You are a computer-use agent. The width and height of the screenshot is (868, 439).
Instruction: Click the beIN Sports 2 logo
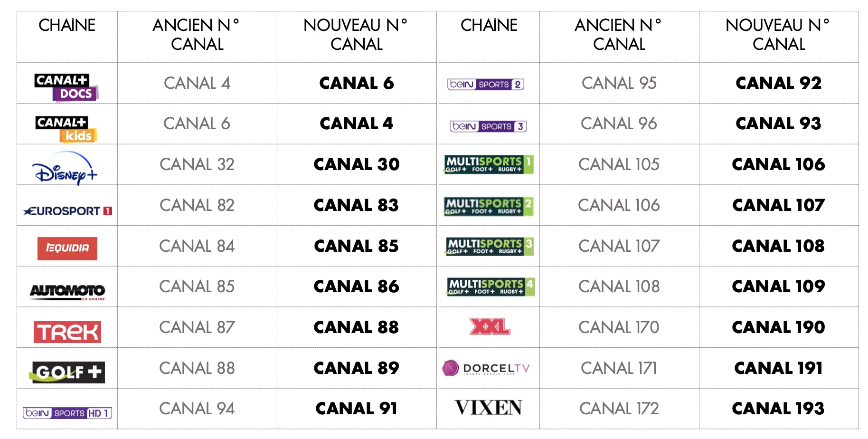[x=485, y=85]
